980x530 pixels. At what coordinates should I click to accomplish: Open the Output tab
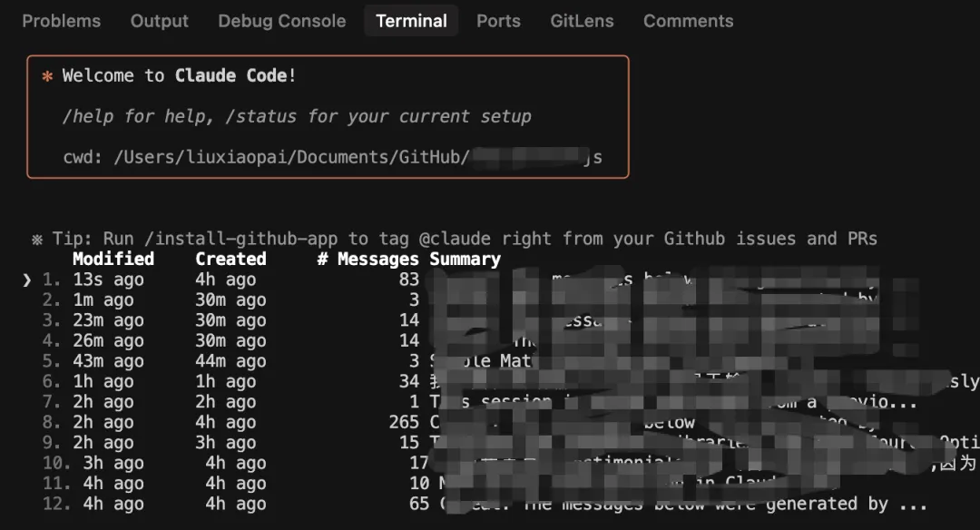[x=159, y=21]
